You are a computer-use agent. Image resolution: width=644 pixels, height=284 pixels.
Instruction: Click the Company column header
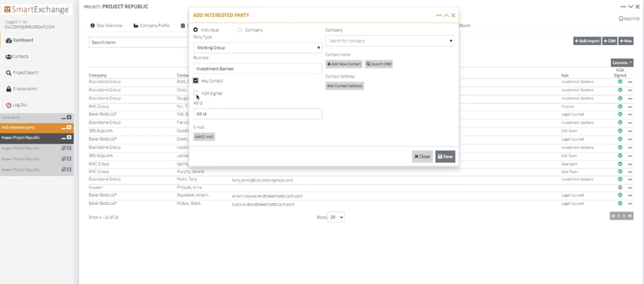tap(97, 75)
